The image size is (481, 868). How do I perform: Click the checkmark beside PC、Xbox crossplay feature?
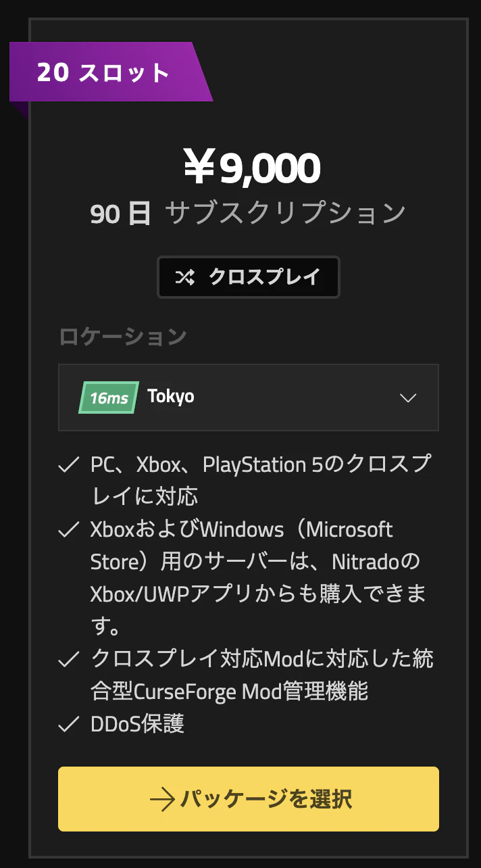[70, 465]
